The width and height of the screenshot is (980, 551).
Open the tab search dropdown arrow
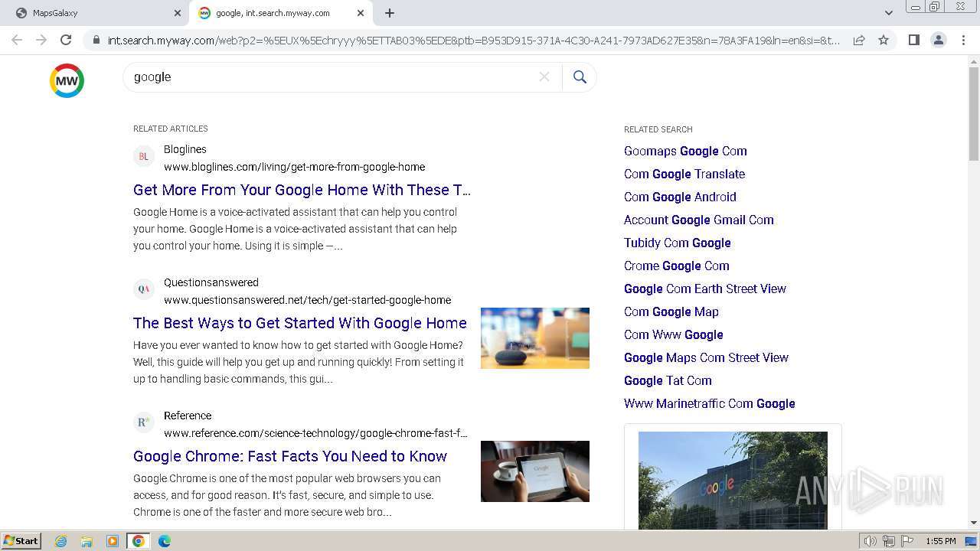point(888,13)
